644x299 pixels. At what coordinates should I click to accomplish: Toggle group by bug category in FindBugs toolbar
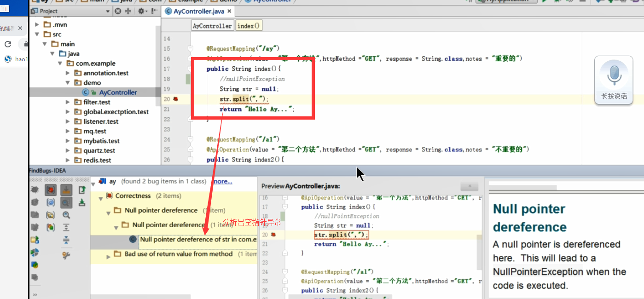[51, 190]
